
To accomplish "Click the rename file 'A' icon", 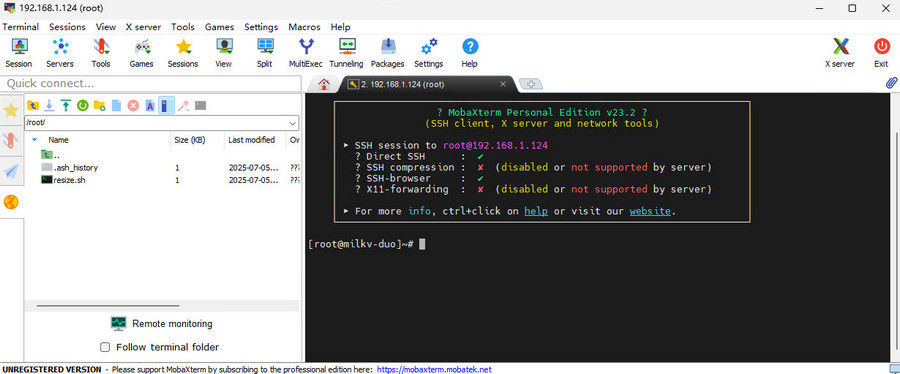I will (x=150, y=106).
